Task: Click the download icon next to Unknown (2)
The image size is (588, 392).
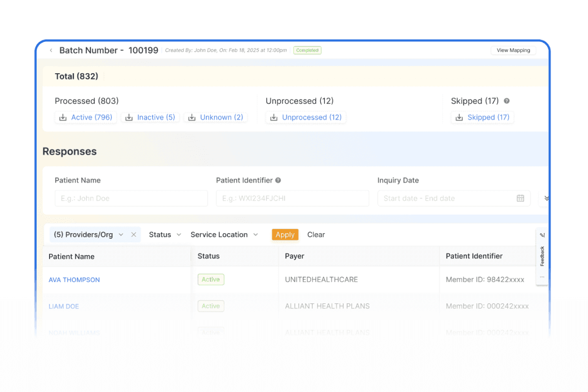Action: point(191,117)
